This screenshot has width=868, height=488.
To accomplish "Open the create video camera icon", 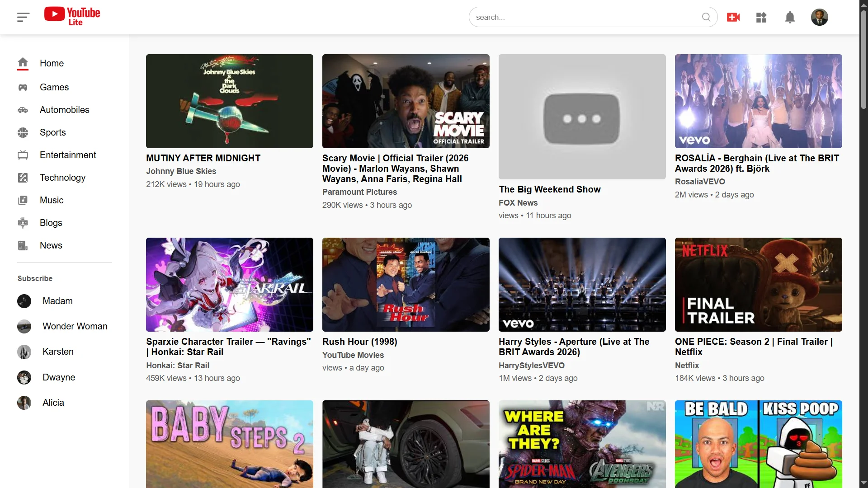I will pos(733,17).
